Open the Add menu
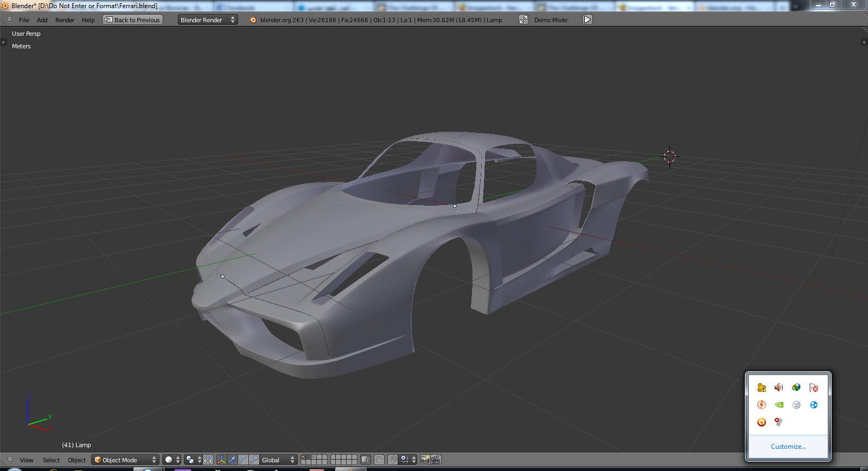868x471 pixels. (42, 20)
